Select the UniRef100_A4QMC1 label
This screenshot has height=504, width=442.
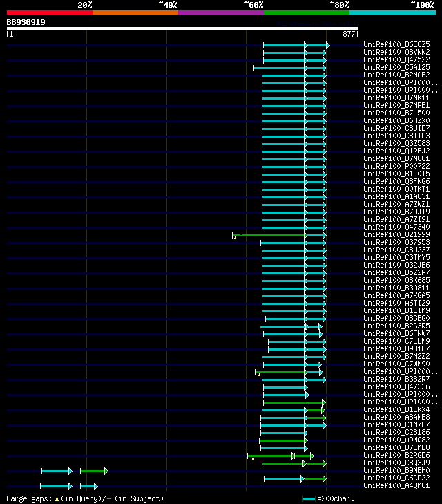[396, 485]
